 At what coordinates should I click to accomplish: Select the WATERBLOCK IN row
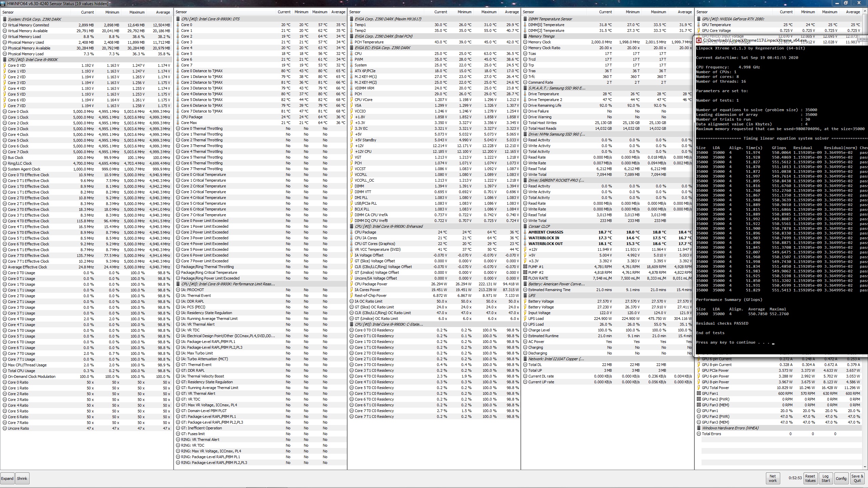608,238
